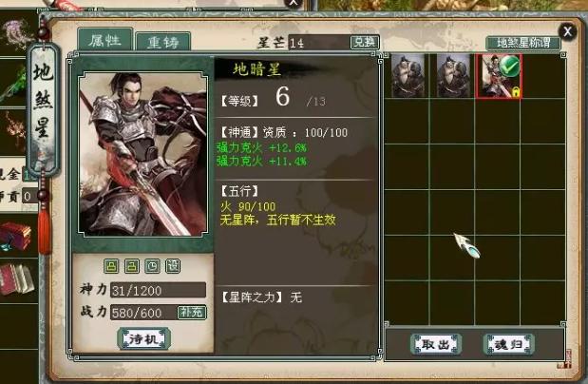Click the first green 吕 icon under portrait
The height and width of the screenshot is (384, 588).
tap(111, 266)
